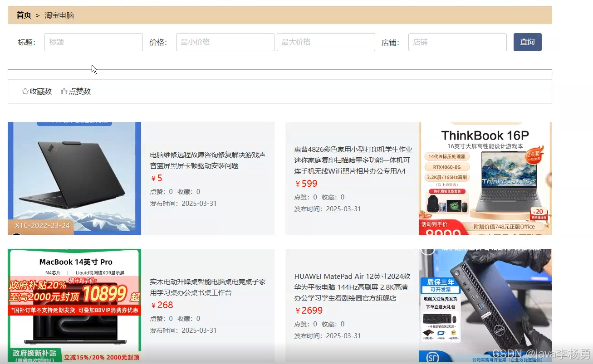The height and width of the screenshot is (364, 593).
Task: Click the ￥268 price
Action: [162, 305]
